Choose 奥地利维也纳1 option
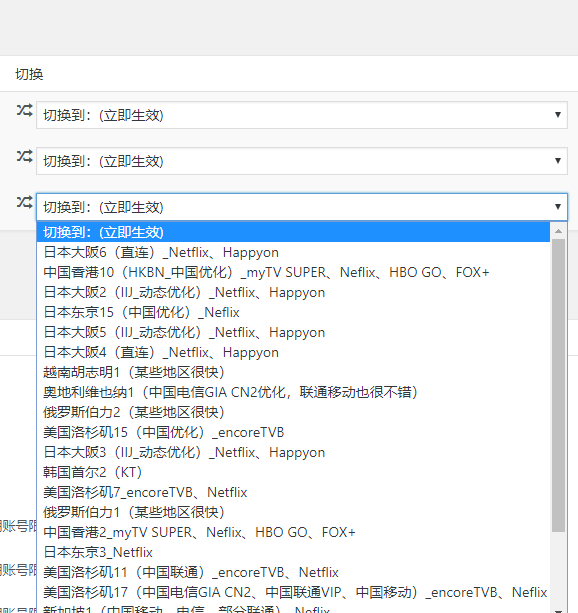Image resolution: width=578 pixels, height=613 pixels. (293, 392)
